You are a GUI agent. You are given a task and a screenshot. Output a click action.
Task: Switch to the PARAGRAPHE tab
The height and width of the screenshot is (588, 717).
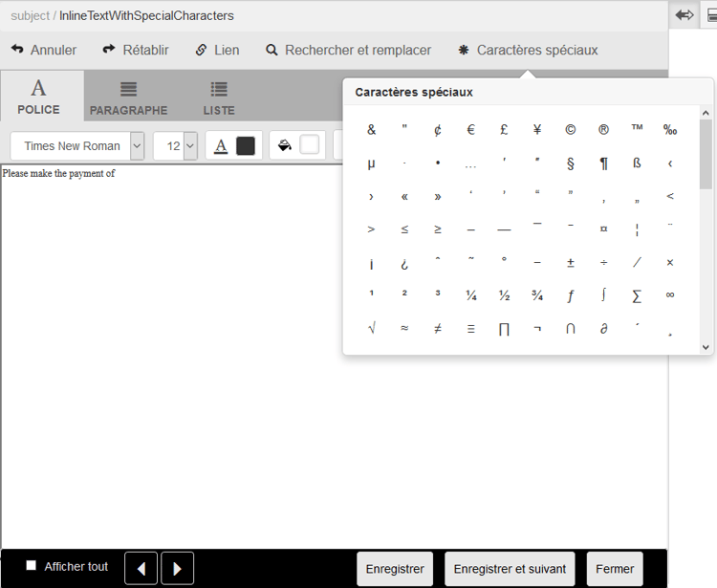click(x=128, y=98)
